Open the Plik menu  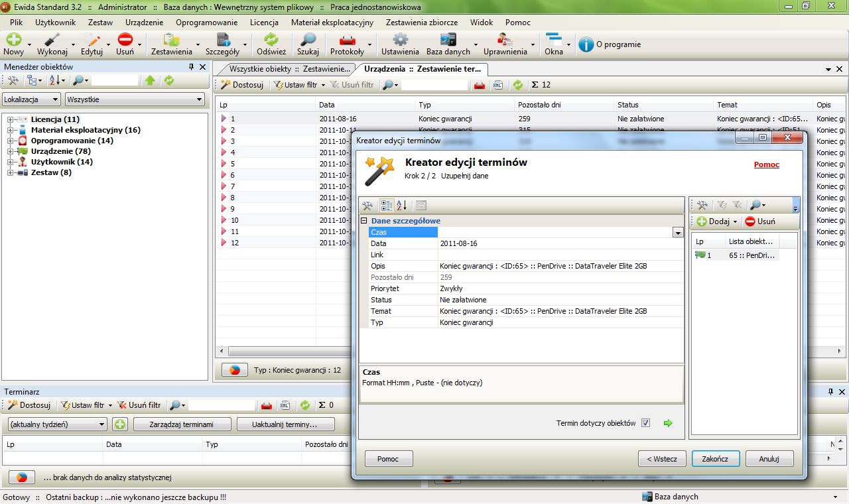[x=17, y=22]
